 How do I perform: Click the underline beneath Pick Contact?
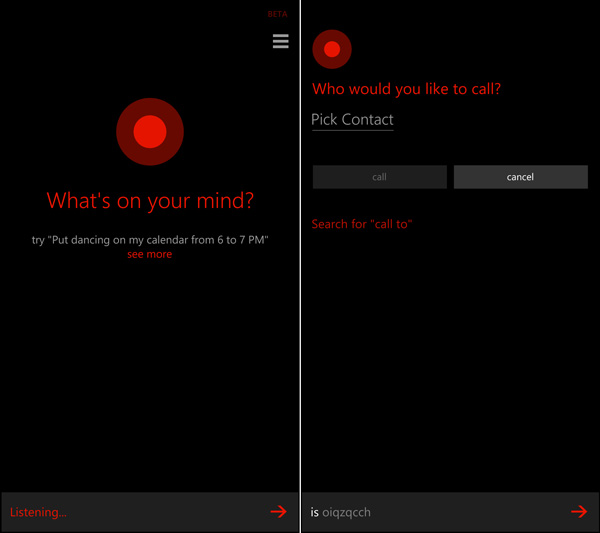[352, 130]
